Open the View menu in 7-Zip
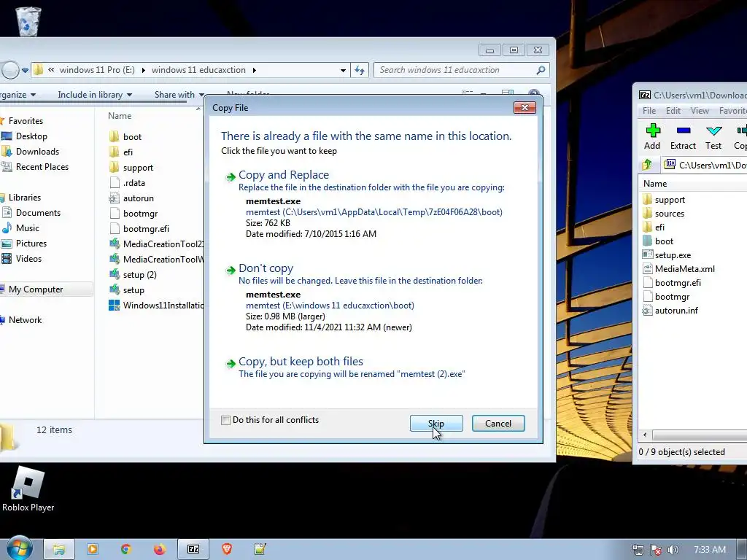Viewport: 747px width, 560px height. coord(700,111)
